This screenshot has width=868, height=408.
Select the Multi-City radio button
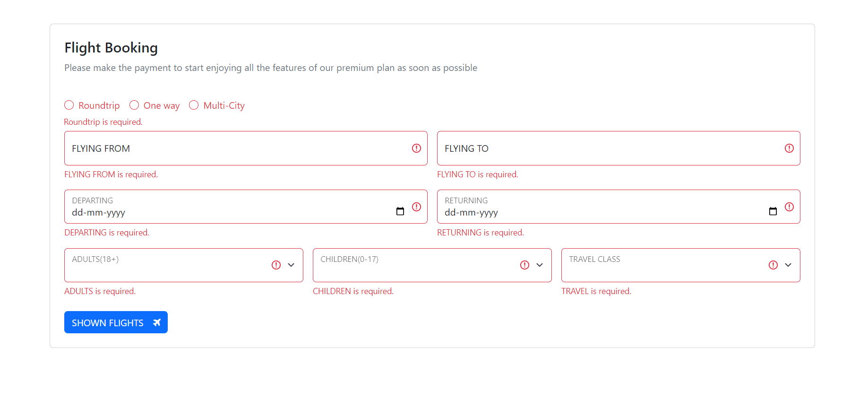(x=194, y=105)
